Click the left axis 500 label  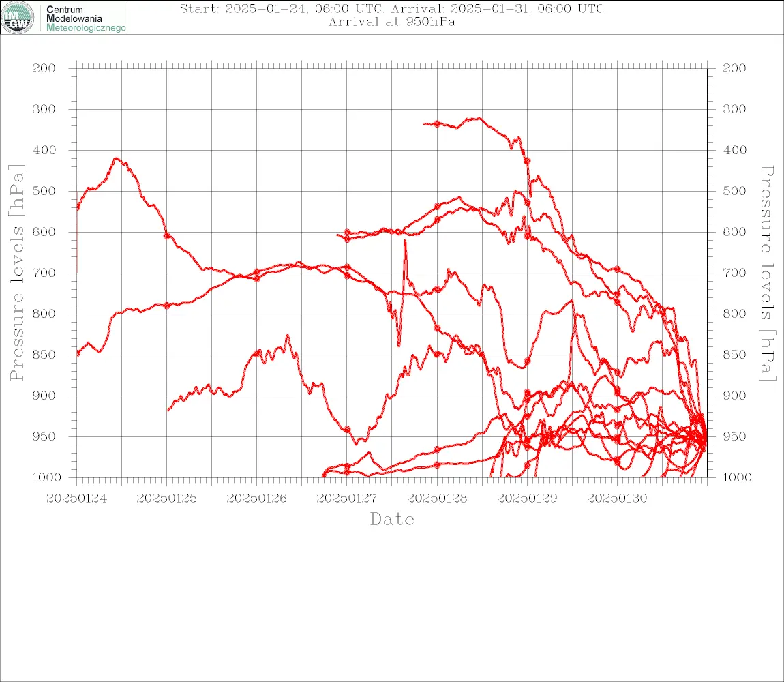pos(44,191)
